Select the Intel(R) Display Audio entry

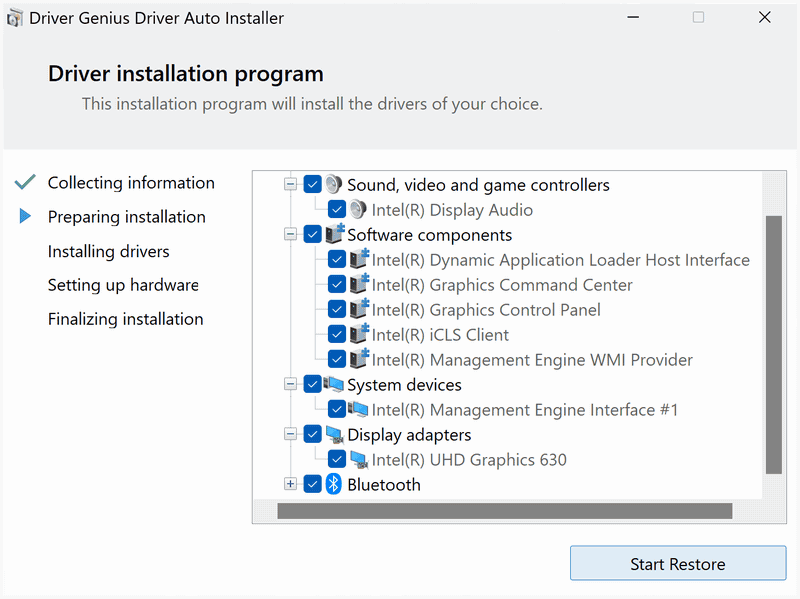452,210
